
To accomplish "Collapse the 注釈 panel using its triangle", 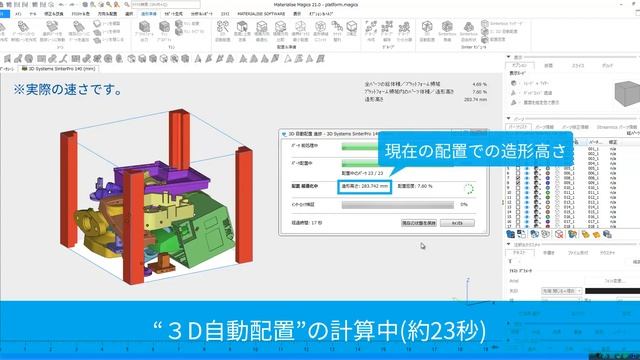I will (x=509, y=244).
